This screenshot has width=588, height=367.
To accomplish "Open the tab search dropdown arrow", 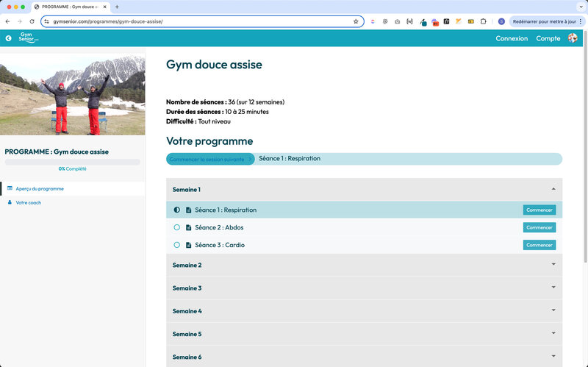I will pos(581,7).
